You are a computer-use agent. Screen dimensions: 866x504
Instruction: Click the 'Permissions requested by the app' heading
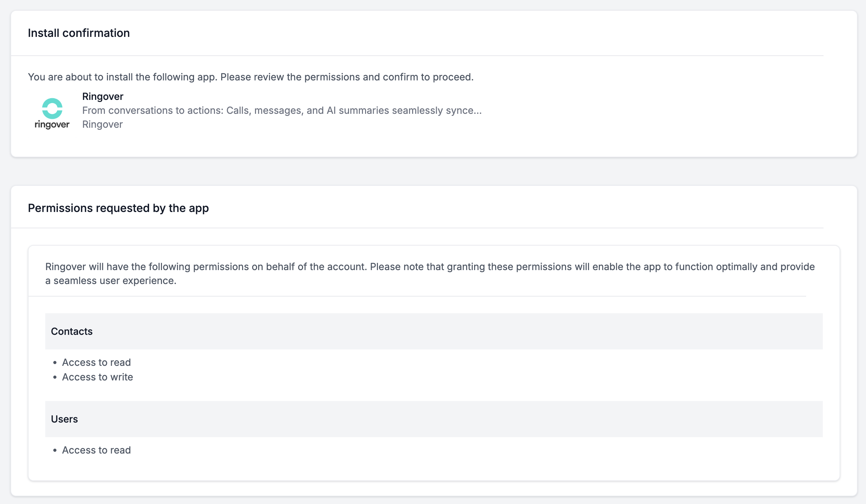pyautogui.click(x=118, y=208)
